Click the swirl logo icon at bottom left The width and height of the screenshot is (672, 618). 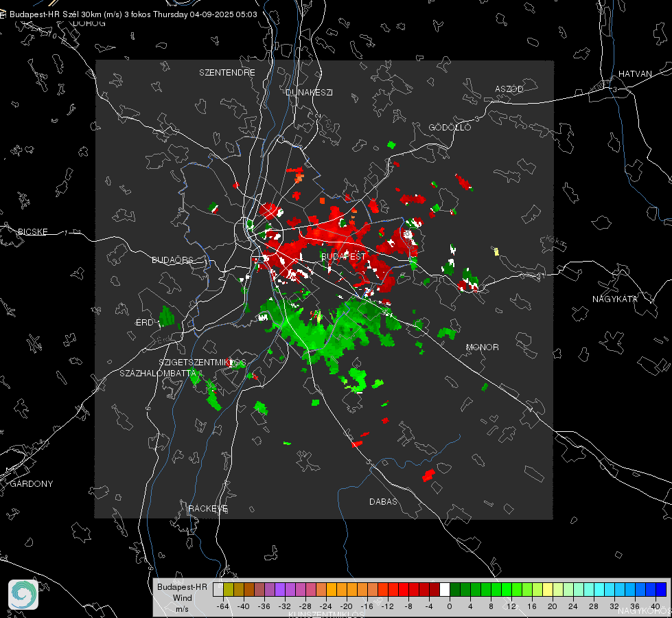(23, 595)
